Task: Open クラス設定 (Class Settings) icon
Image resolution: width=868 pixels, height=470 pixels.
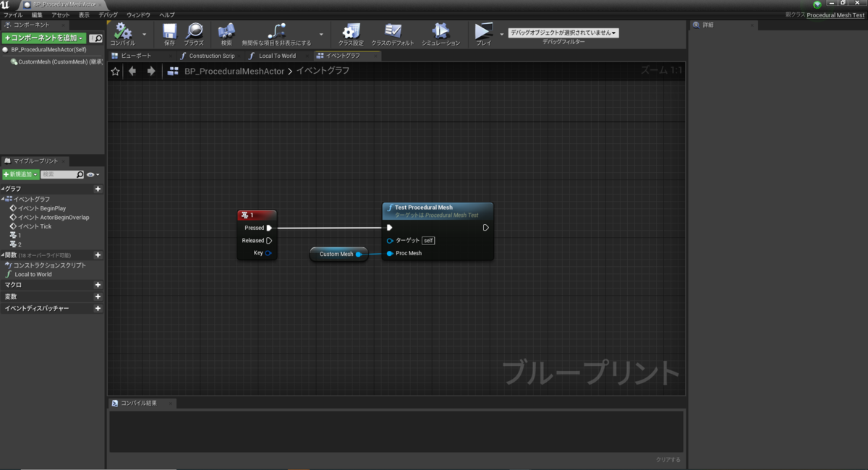Action: click(351, 31)
